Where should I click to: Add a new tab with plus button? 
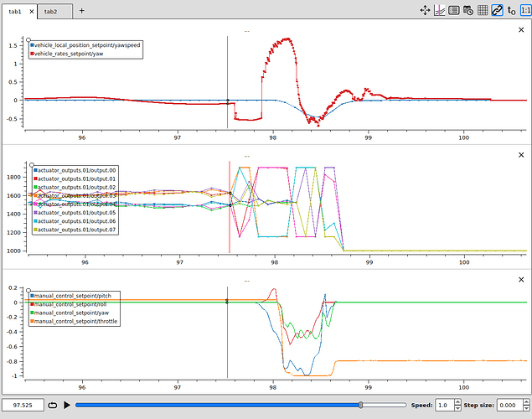[82, 11]
